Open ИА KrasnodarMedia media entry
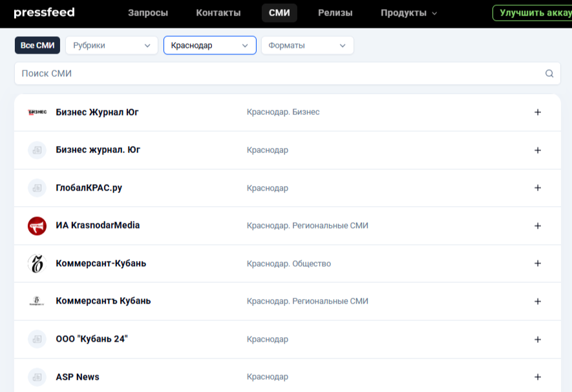This screenshot has width=572, height=392. pyautogui.click(x=98, y=225)
